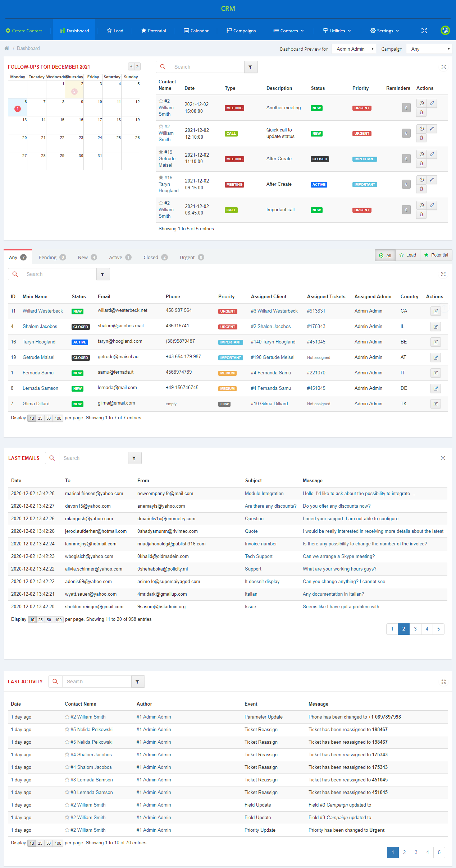This screenshot has height=868, width=456.
Task: Switch to the Closed contacts tab
Action: [155, 257]
